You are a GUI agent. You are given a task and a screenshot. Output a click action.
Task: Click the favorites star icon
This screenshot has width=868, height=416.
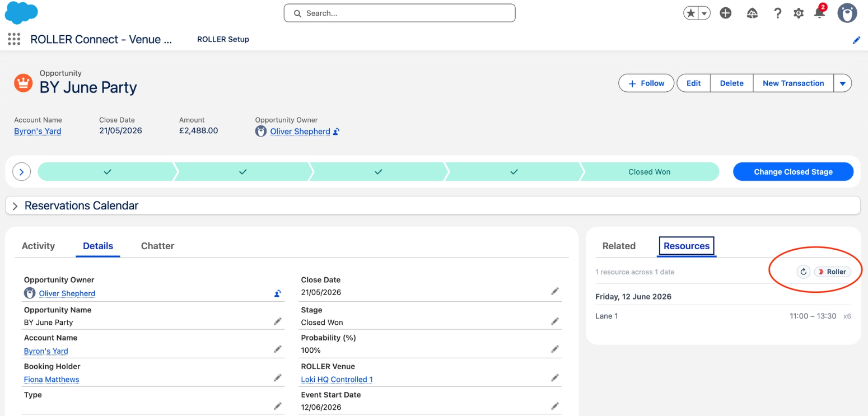tap(691, 13)
